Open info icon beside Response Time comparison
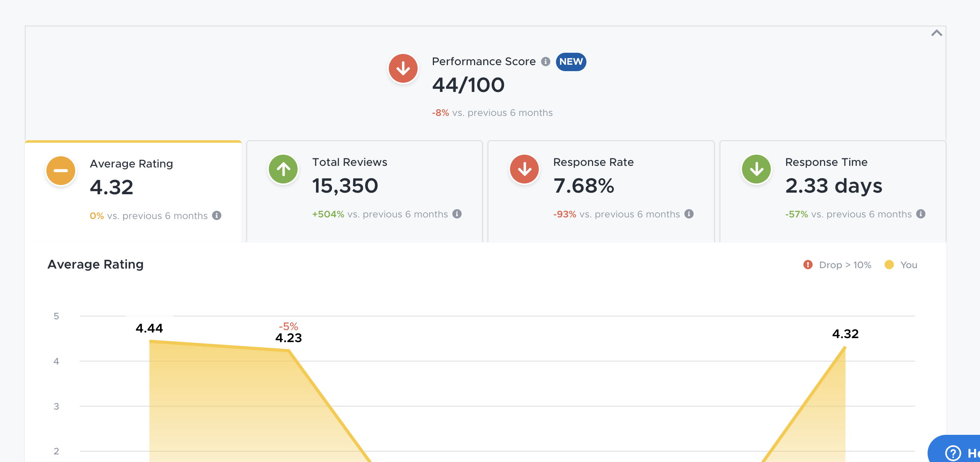 (x=921, y=214)
